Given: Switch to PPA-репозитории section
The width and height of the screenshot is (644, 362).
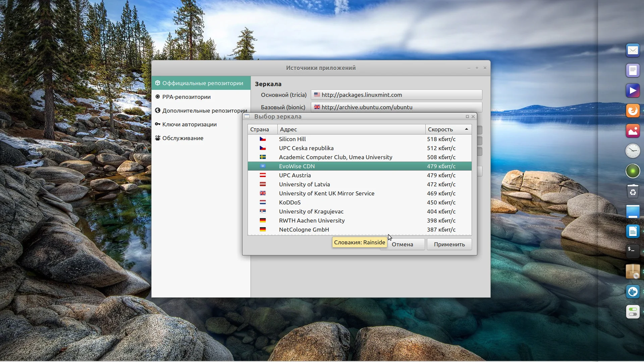Looking at the screenshot, I should tap(186, 97).
